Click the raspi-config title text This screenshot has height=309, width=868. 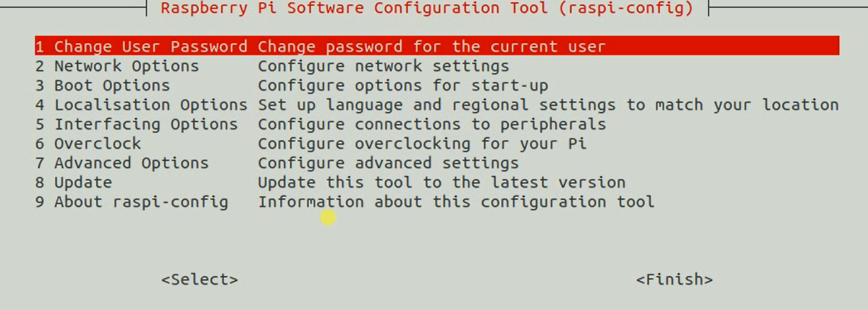[426, 9]
